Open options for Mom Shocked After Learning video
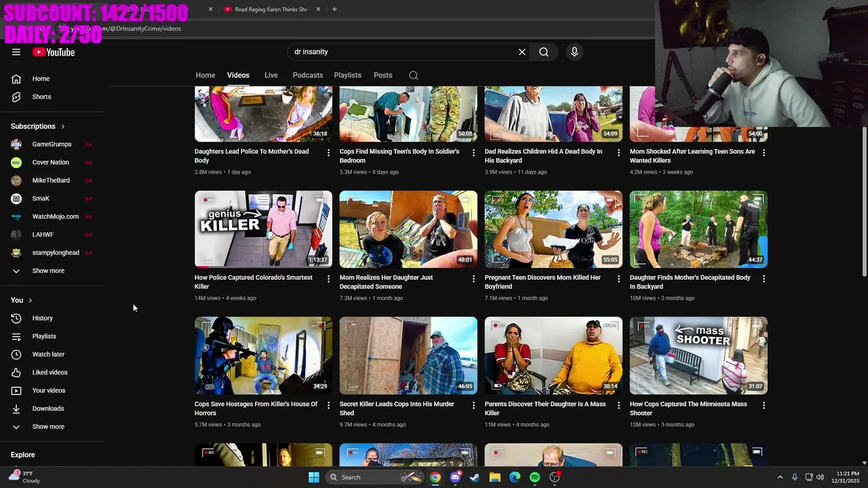Image resolution: width=868 pixels, height=488 pixels. 764,153
